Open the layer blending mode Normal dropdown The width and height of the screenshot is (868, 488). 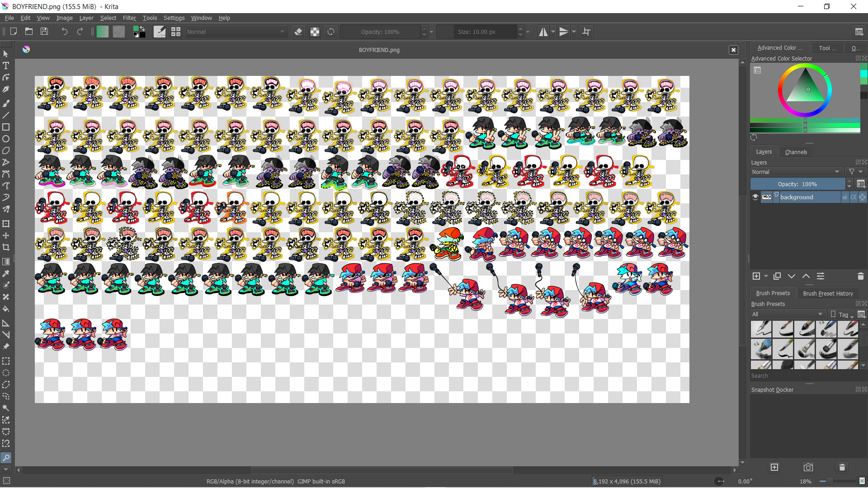tap(795, 172)
